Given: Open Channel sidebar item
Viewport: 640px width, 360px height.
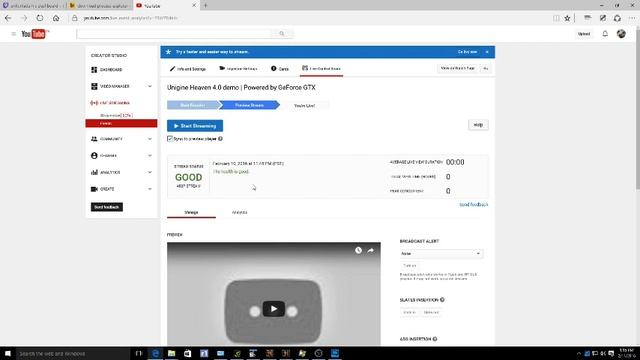Looking at the screenshot, I should (x=108, y=156).
